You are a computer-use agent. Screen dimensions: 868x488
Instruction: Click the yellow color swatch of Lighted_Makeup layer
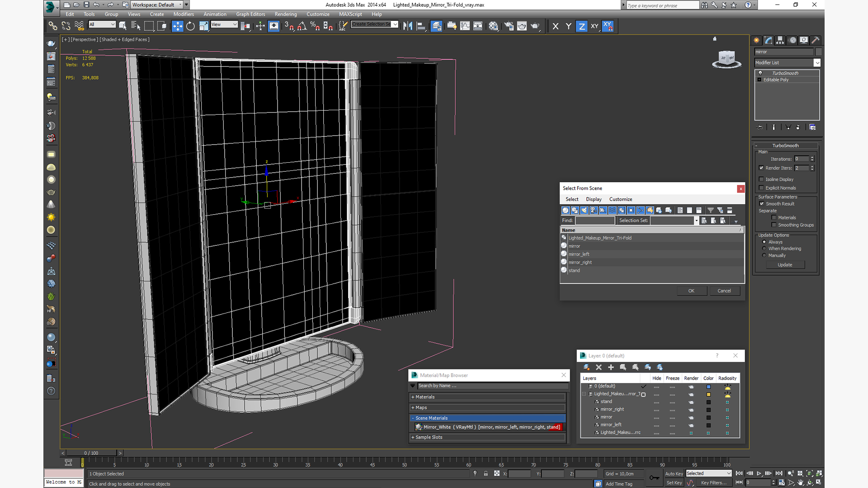(708, 394)
